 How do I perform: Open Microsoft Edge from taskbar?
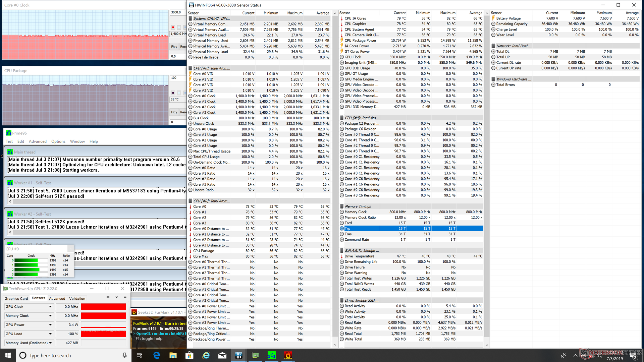[157, 355]
